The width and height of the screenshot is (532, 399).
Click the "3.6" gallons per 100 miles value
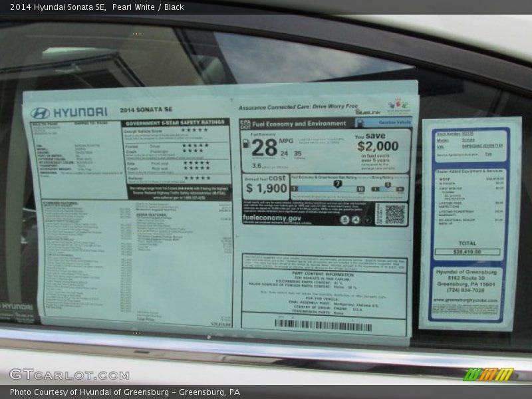(x=257, y=166)
